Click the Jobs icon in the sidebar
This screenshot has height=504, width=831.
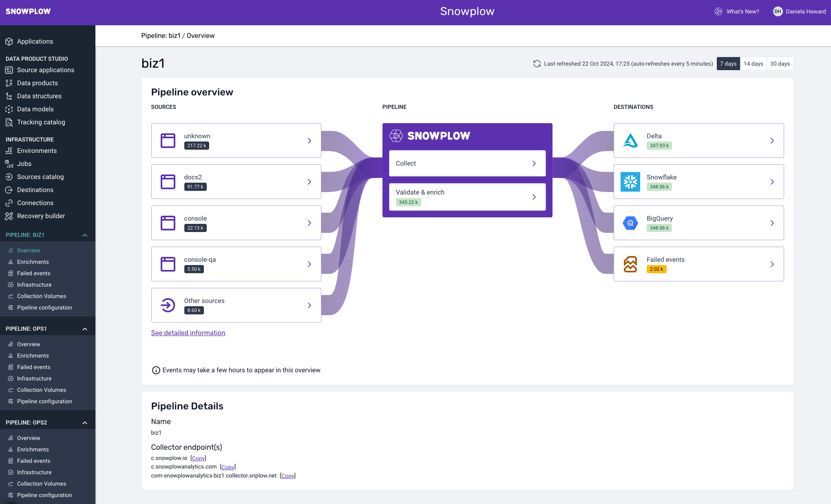click(x=9, y=164)
